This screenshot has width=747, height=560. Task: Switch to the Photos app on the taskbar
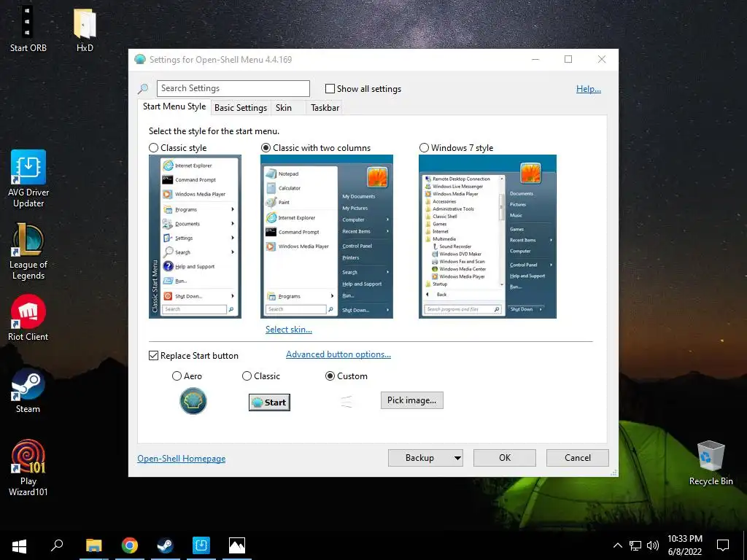[237, 545]
